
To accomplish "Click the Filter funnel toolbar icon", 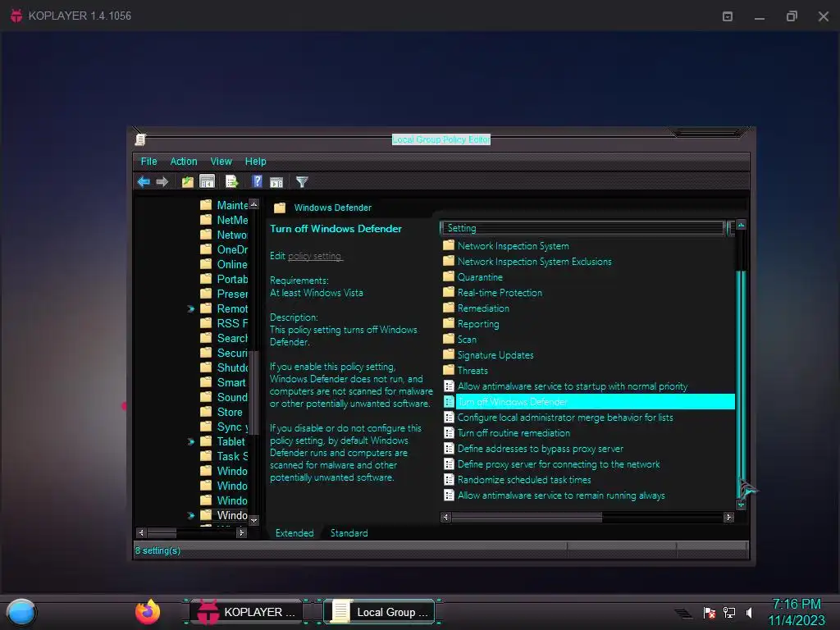I will (302, 182).
